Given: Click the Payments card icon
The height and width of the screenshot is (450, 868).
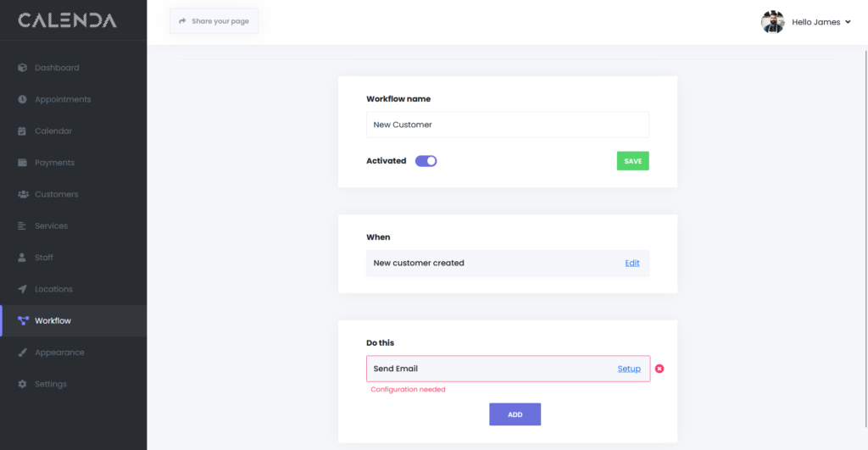Looking at the screenshot, I should (x=23, y=163).
